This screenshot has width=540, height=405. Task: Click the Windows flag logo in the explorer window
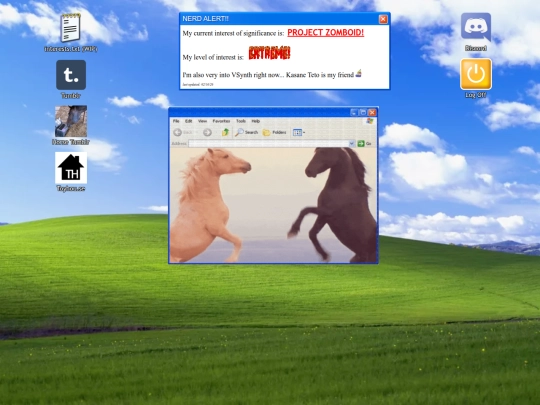(370, 121)
